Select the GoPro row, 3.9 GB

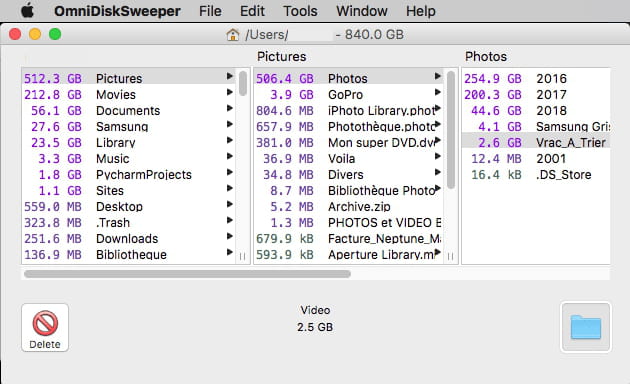click(349, 94)
